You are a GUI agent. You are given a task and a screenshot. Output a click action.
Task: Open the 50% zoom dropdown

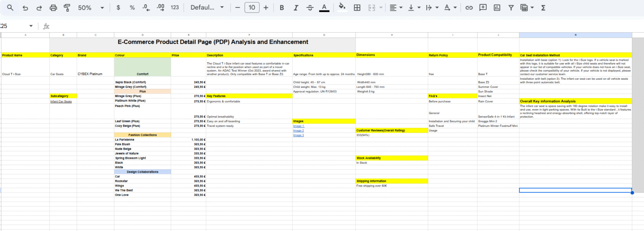pyautogui.click(x=91, y=8)
